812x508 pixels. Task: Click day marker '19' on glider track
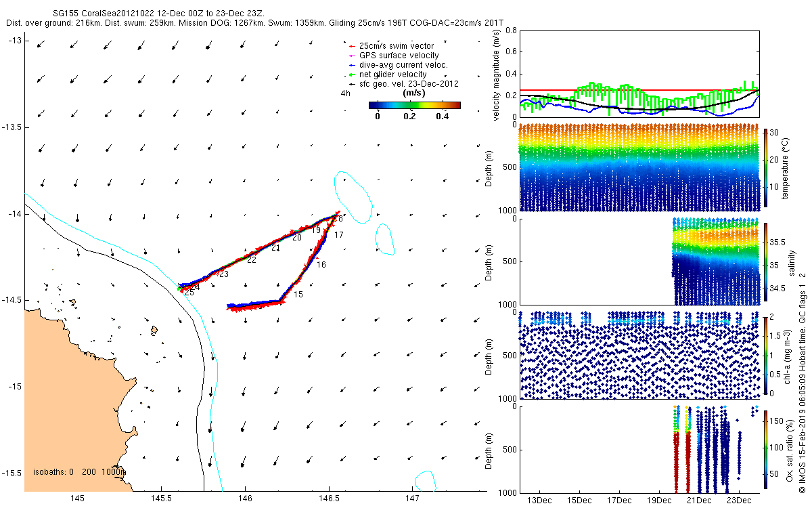[x=316, y=230]
